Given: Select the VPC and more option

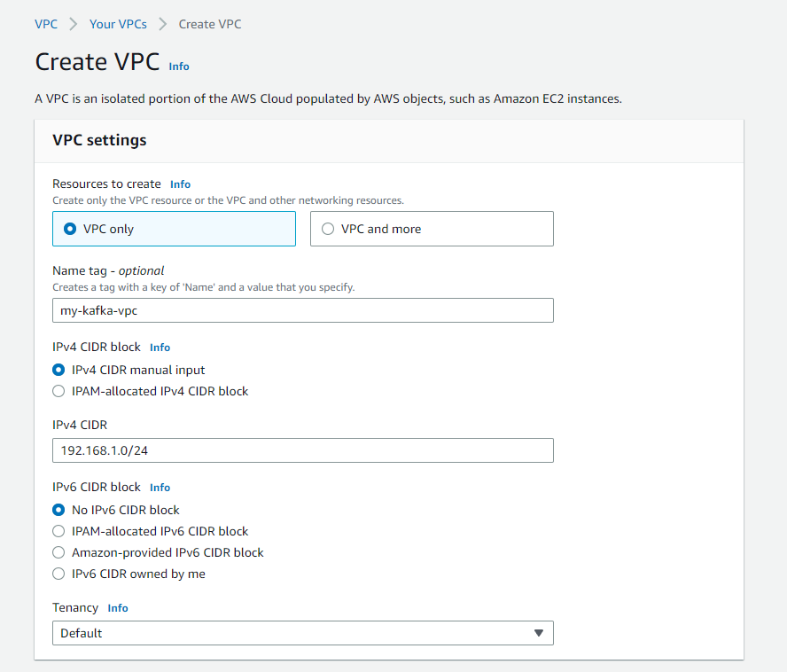Looking at the screenshot, I should (328, 229).
